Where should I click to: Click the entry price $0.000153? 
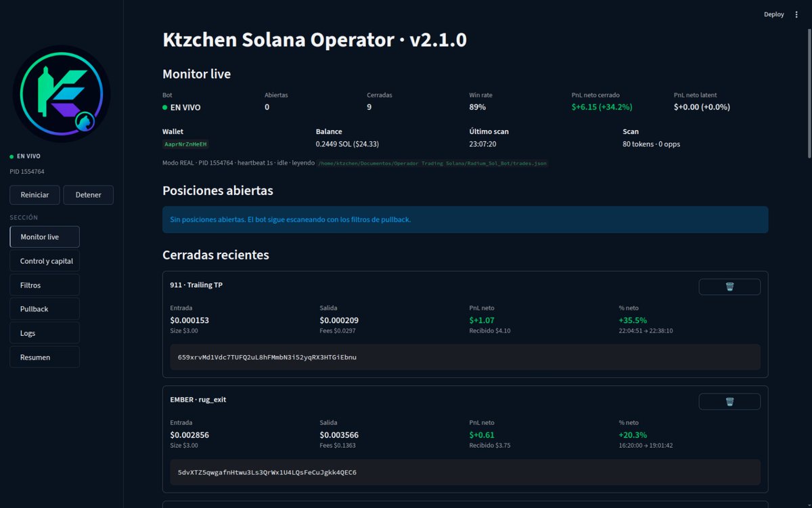[189, 320]
